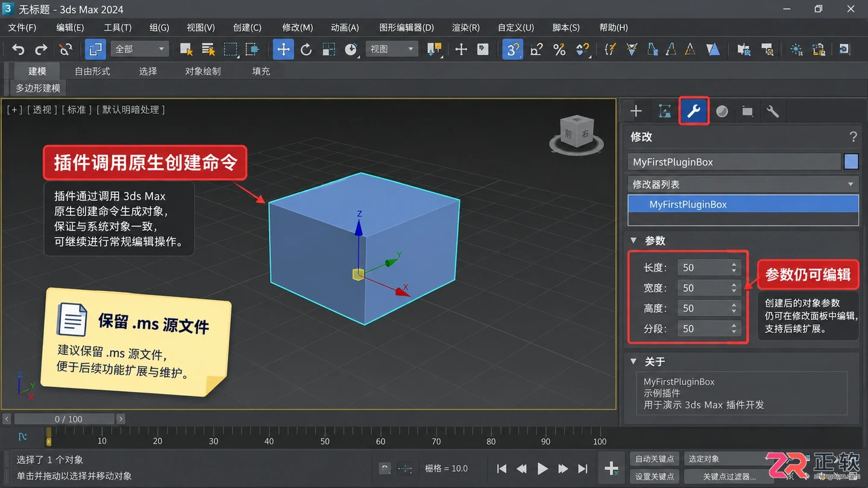This screenshot has width=868, height=488.
Task: Select MyFirstPluginBox in the modifier stack
Action: (743, 204)
